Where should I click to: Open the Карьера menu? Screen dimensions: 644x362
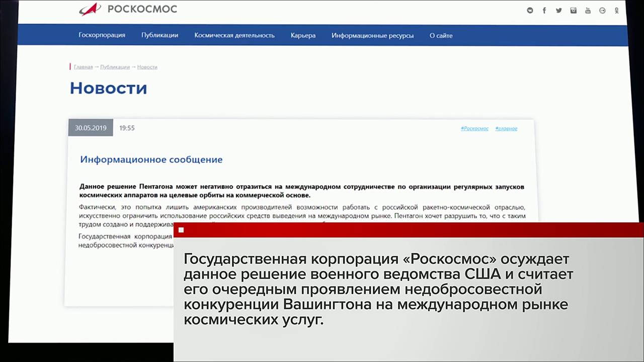pyautogui.click(x=303, y=35)
